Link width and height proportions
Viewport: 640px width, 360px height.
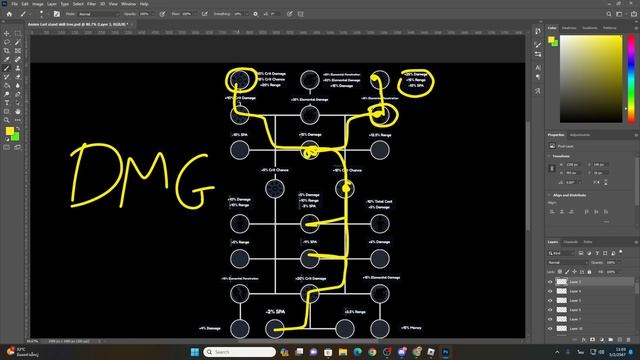[552, 168]
